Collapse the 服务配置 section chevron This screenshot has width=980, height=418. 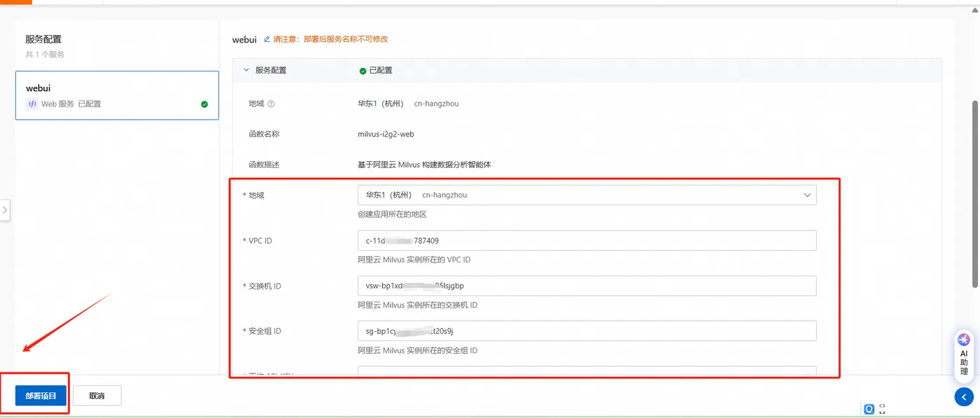[246, 71]
